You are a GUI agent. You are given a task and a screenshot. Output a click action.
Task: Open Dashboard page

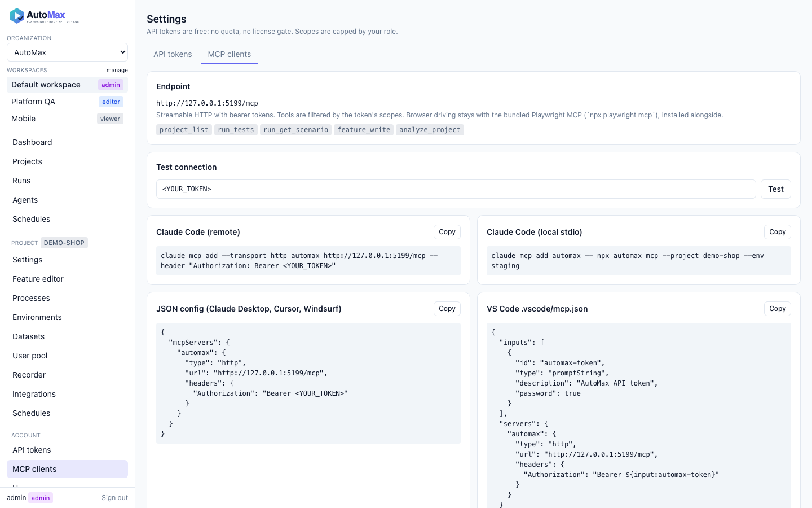67,142
